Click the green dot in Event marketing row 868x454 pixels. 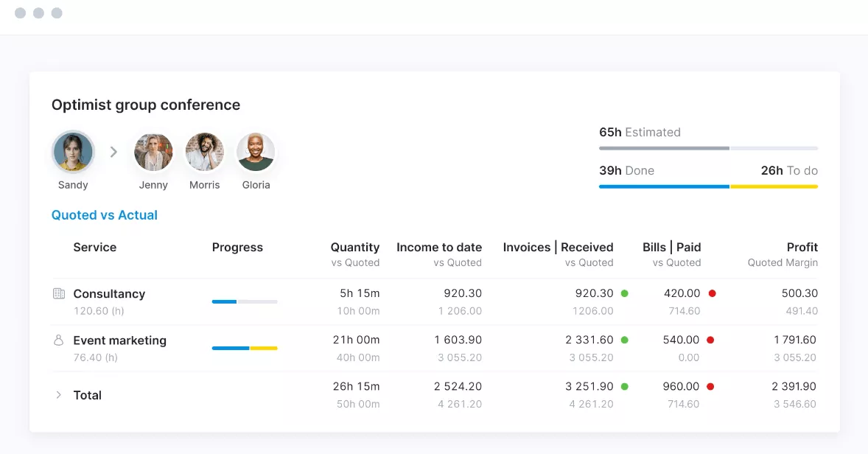624,340
